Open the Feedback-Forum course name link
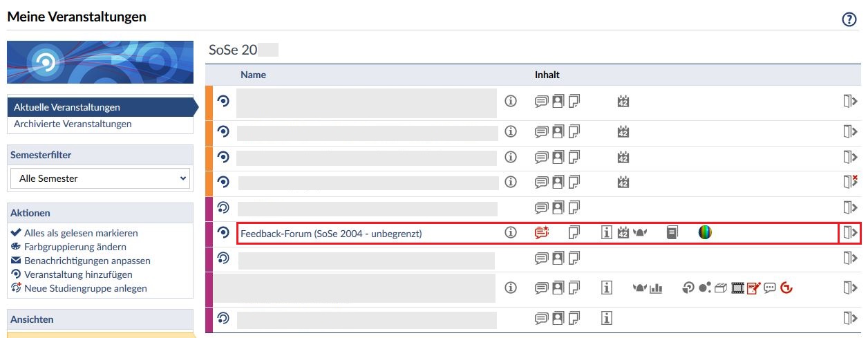 point(331,234)
